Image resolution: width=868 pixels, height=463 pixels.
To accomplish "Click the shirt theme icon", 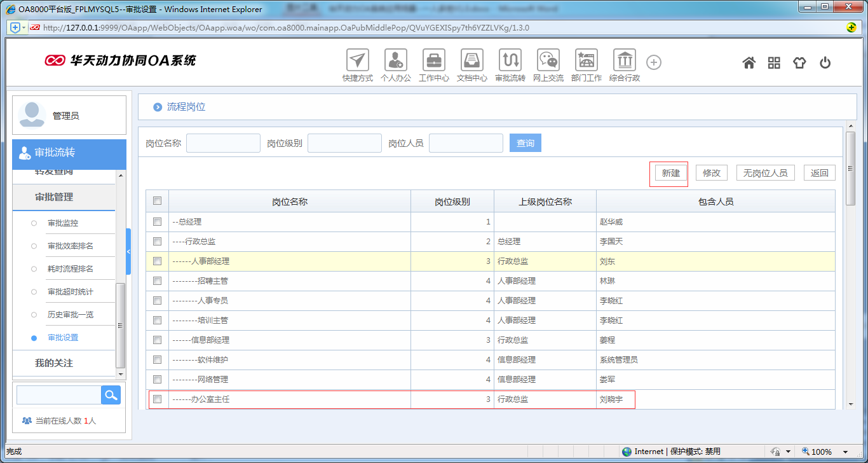I will [799, 62].
